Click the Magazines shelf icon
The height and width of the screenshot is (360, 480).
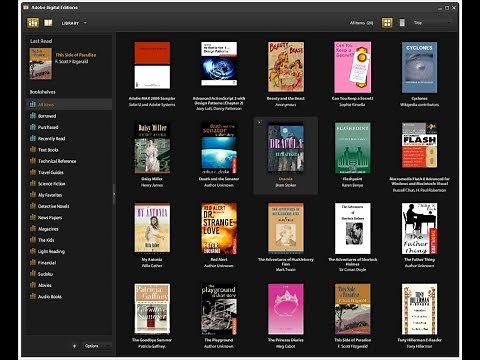pos(33,229)
